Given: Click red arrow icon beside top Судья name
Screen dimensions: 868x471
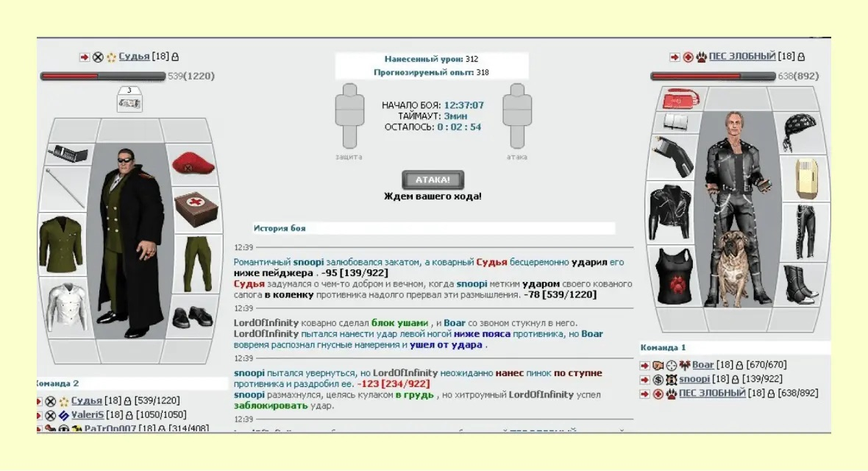Looking at the screenshot, I should 84,57.
